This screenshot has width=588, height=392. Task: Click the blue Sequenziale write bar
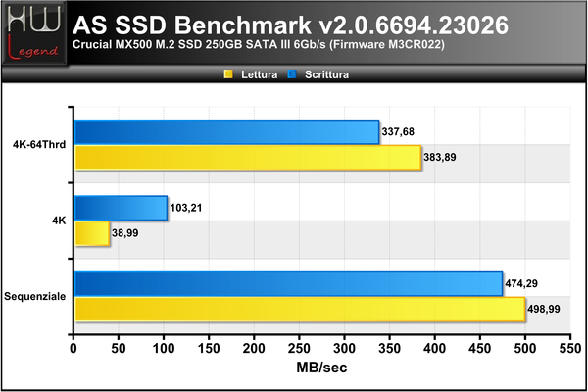pos(289,283)
